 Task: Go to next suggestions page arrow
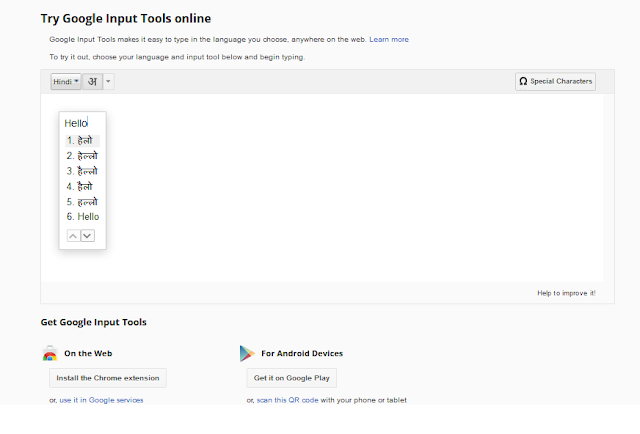point(87,236)
